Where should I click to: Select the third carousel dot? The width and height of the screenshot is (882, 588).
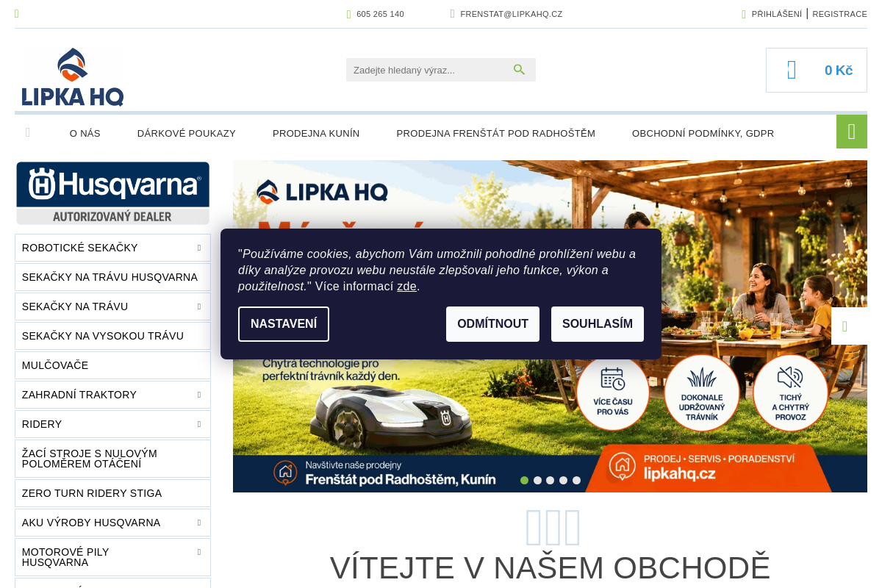[x=551, y=480]
